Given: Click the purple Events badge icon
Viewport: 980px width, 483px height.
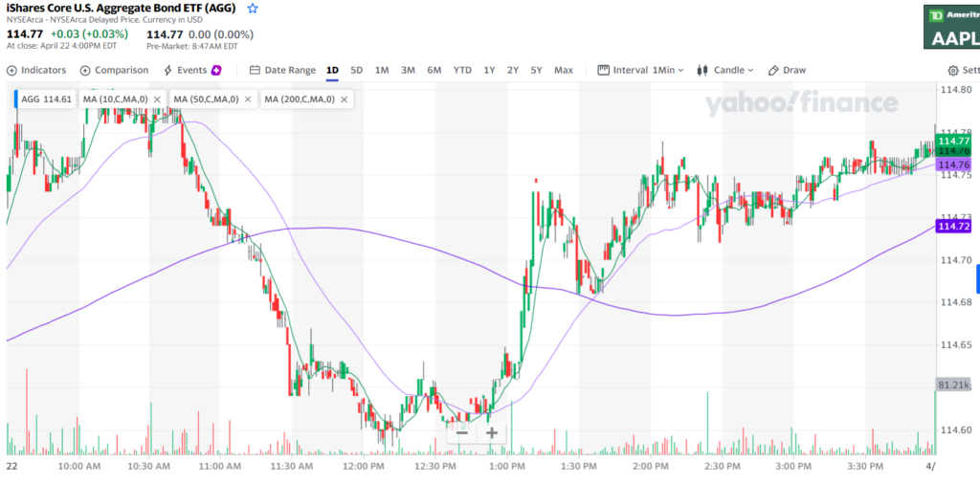Looking at the screenshot, I should (216, 70).
